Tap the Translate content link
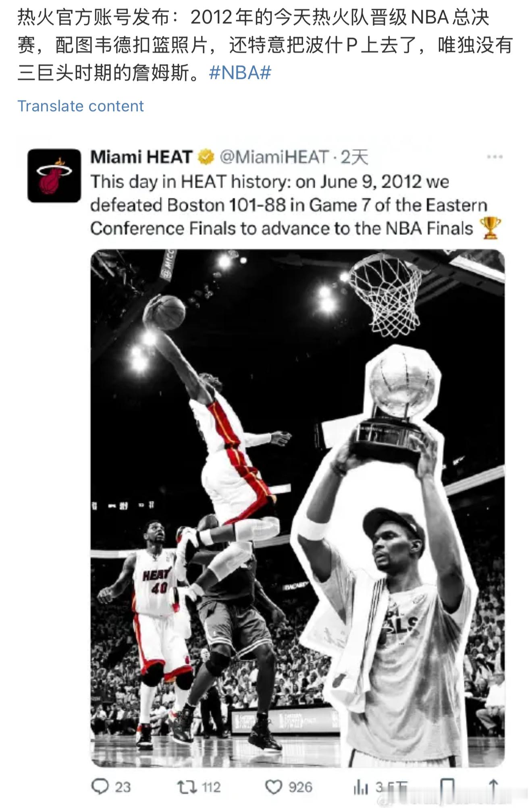 pos(81,106)
